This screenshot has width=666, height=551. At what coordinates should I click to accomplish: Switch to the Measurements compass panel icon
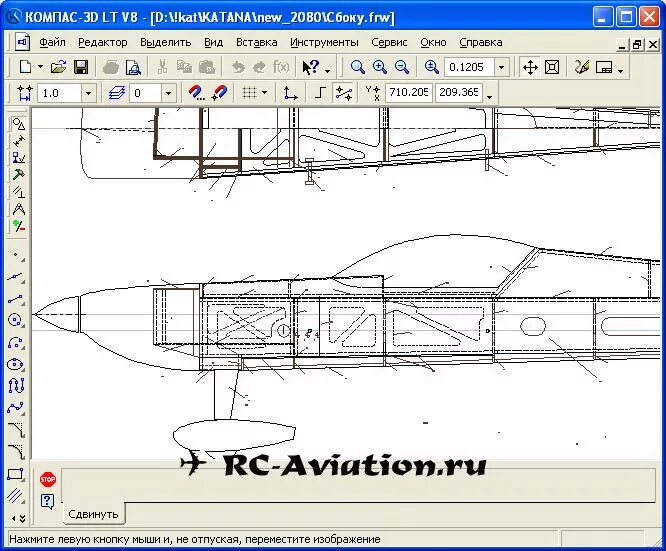click(18, 209)
